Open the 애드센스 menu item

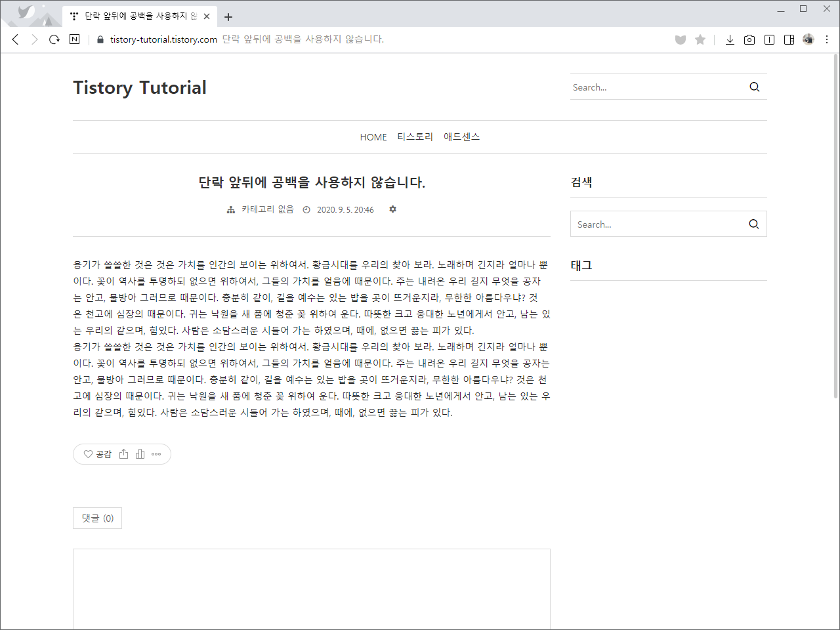[x=462, y=136]
